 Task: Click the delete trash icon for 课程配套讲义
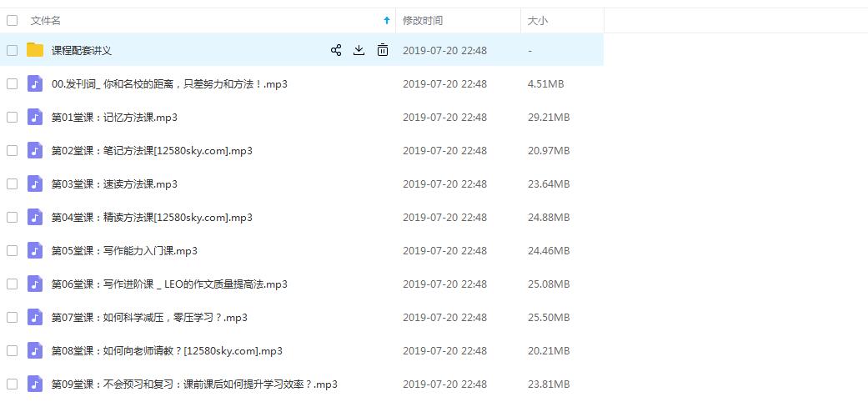[383, 50]
